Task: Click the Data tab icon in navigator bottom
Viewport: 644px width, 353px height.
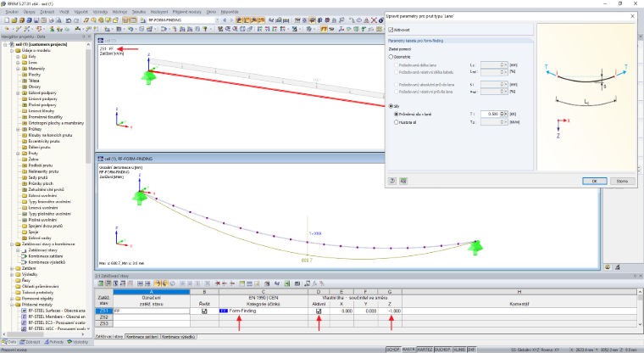Action: pyautogui.click(x=4, y=342)
